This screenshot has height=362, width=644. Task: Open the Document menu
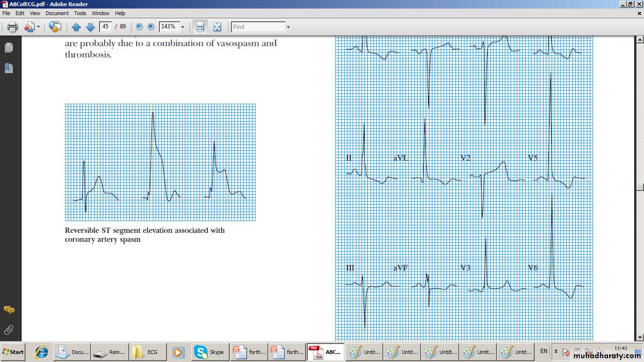pos(57,13)
